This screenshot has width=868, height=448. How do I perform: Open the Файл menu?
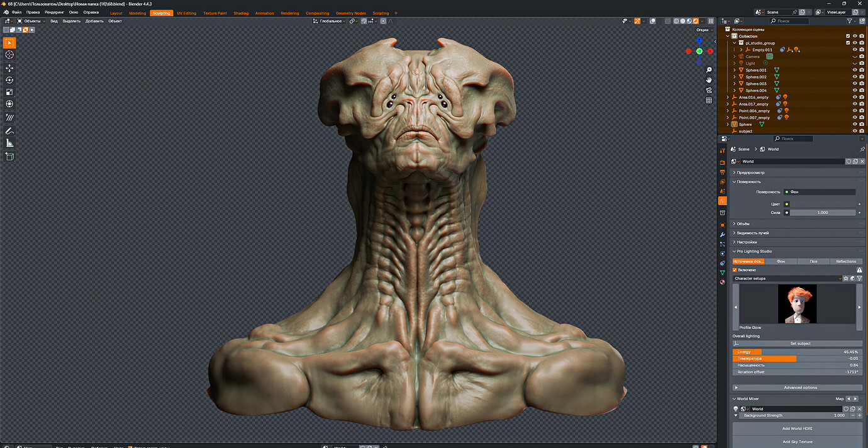16,13
